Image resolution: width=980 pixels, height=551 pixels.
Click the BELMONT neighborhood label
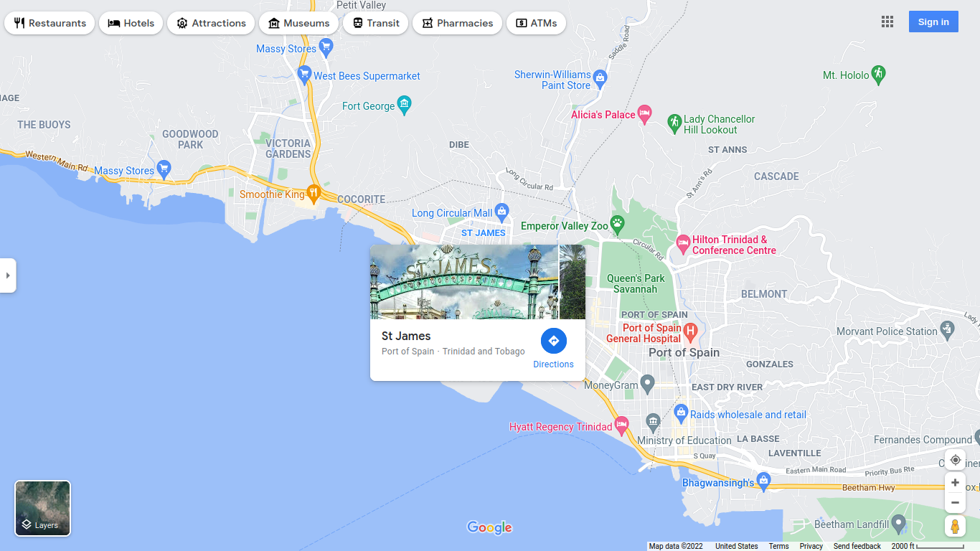coord(764,294)
